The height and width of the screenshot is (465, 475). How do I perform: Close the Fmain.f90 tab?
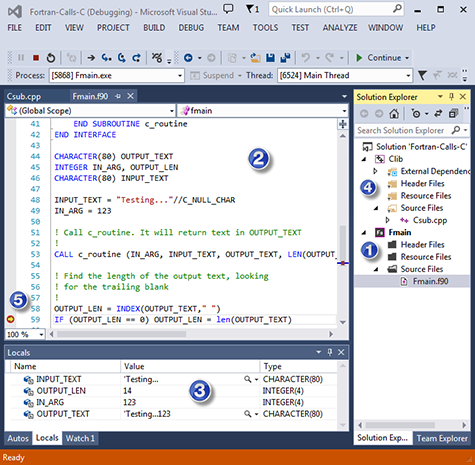[131, 96]
